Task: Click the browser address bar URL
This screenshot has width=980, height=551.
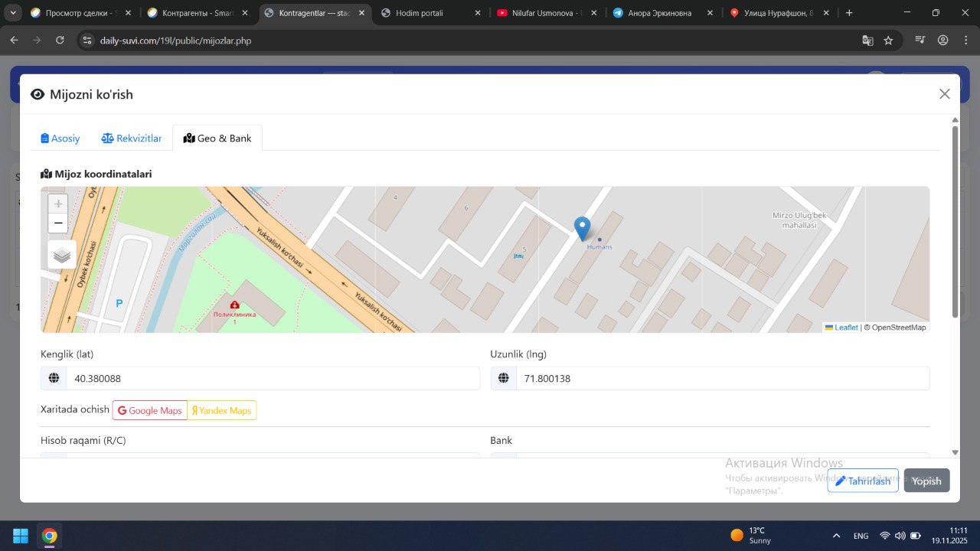Action: [x=176, y=41]
